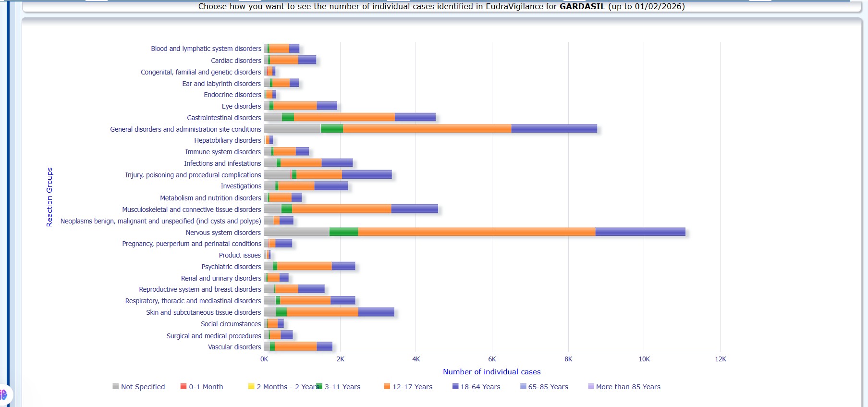Click the grey Not Specified legend swatch
Image resolution: width=868 pixels, height=407 pixels.
[115, 386]
